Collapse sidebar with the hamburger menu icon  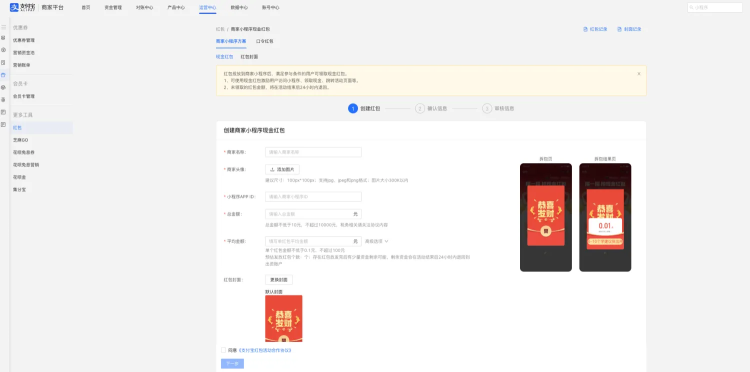coord(3,27)
